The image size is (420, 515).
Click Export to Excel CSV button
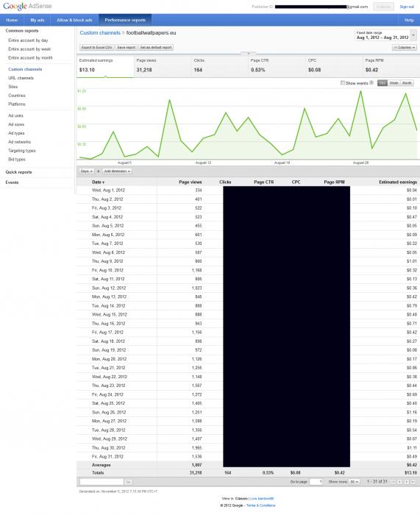(x=97, y=48)
